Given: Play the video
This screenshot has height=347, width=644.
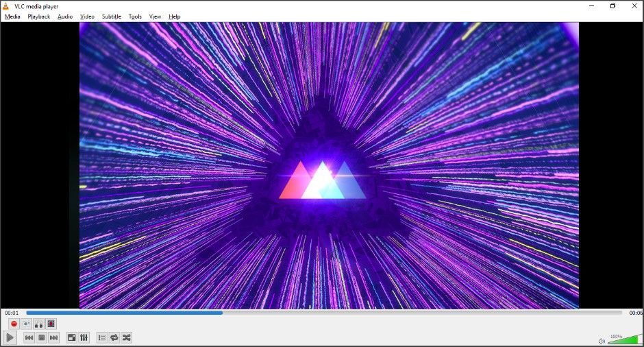Looking at the screenshot, I should coord(10,338).
